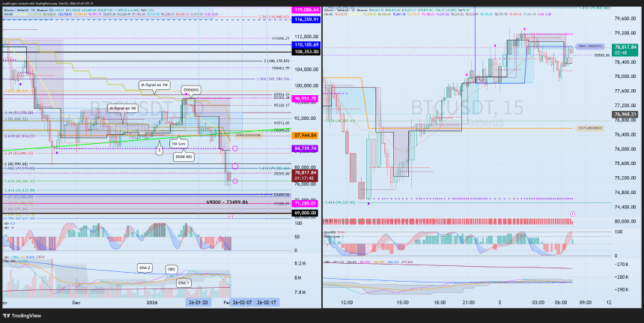Screen dimensions: 644x323
Task: Click the 84,739.74 purple price tag
Action: tap(306, 148)
